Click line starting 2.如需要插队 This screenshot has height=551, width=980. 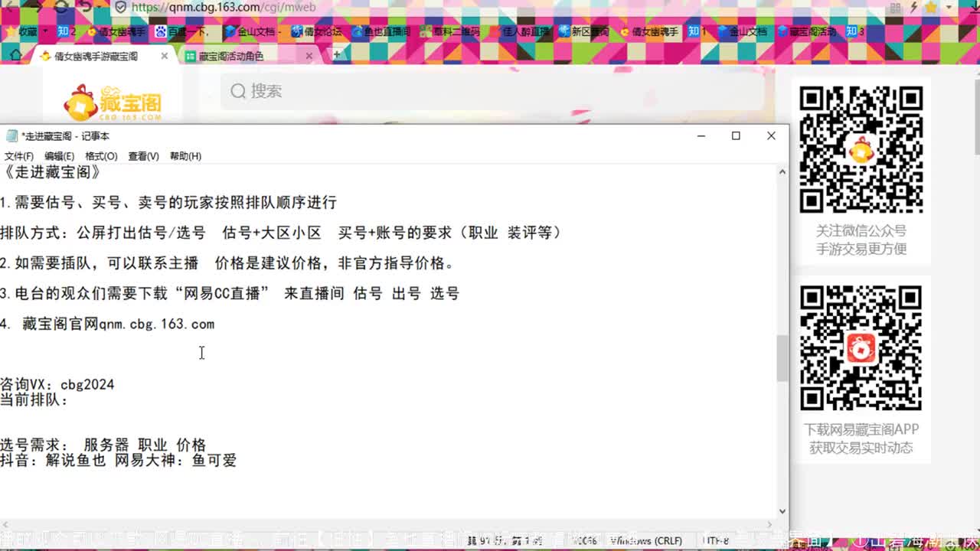click(228, 263)
